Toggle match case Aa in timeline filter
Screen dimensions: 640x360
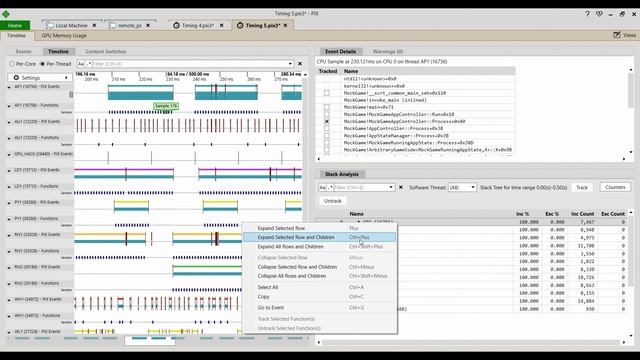coord(80,64)
